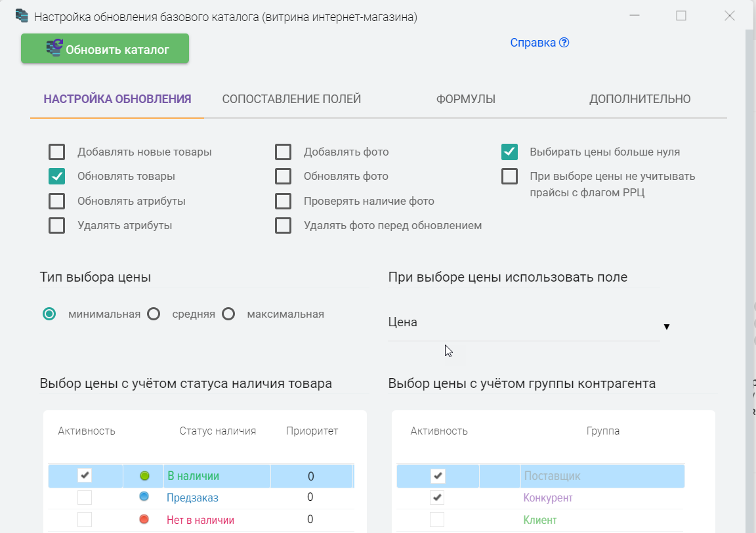Click the catalog icon on the green button

(x=54, y=49)
